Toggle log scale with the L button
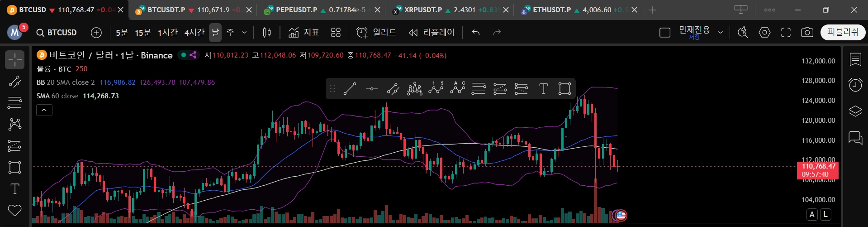The image size is (868, 227). [825, 214]
